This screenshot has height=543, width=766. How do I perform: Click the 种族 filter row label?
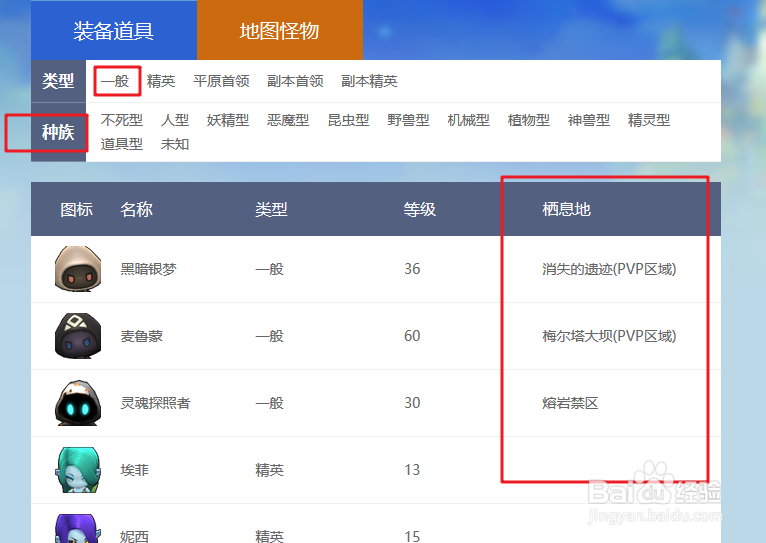[58, 132]
